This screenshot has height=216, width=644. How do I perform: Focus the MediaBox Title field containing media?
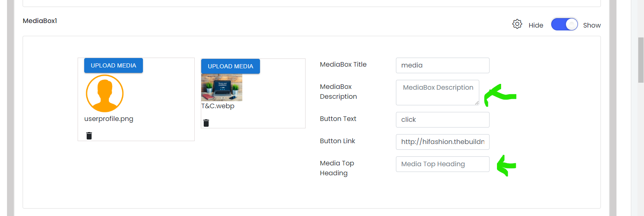443,65
